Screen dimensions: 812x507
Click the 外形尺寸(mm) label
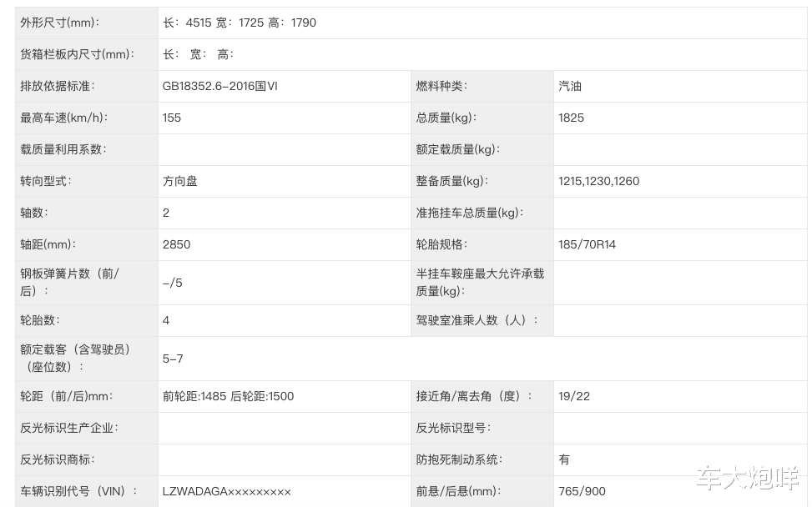(59, 23)
